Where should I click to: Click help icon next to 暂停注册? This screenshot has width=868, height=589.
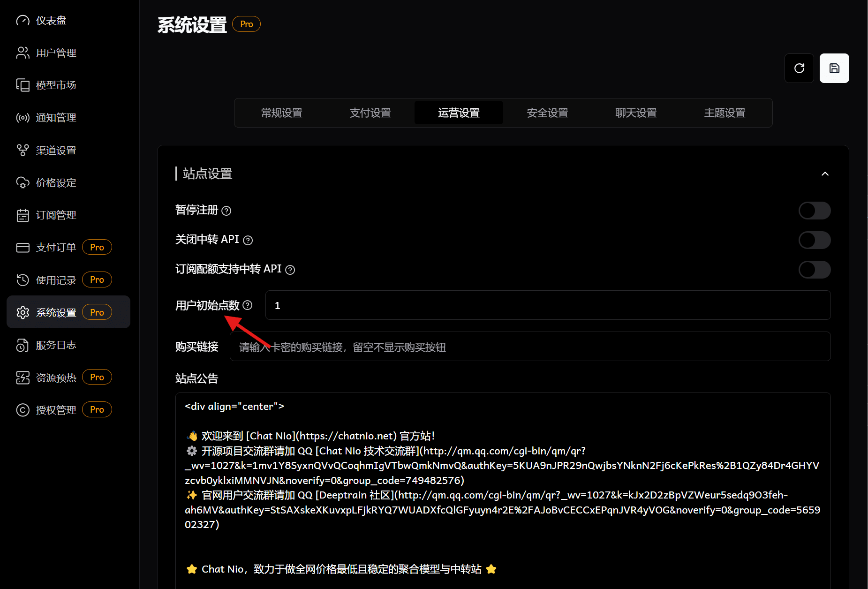[226, 211]
